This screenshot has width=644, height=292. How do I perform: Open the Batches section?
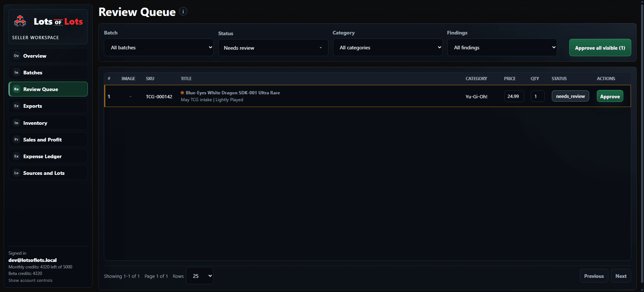click(48, 73)
